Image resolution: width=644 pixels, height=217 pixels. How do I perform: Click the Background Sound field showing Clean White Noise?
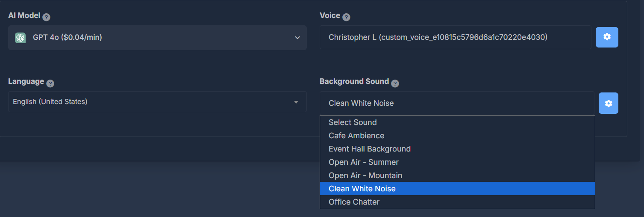pos(457,103)
